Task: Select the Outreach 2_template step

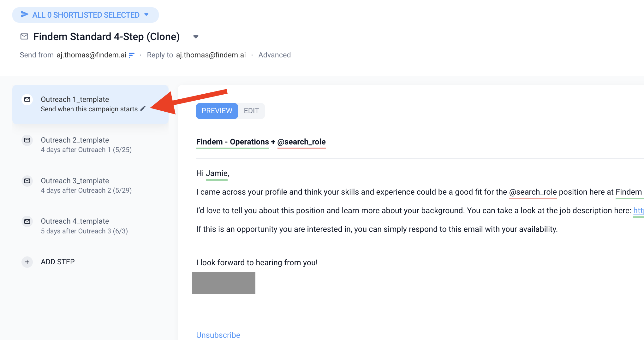Action: [x=75, y=140]
